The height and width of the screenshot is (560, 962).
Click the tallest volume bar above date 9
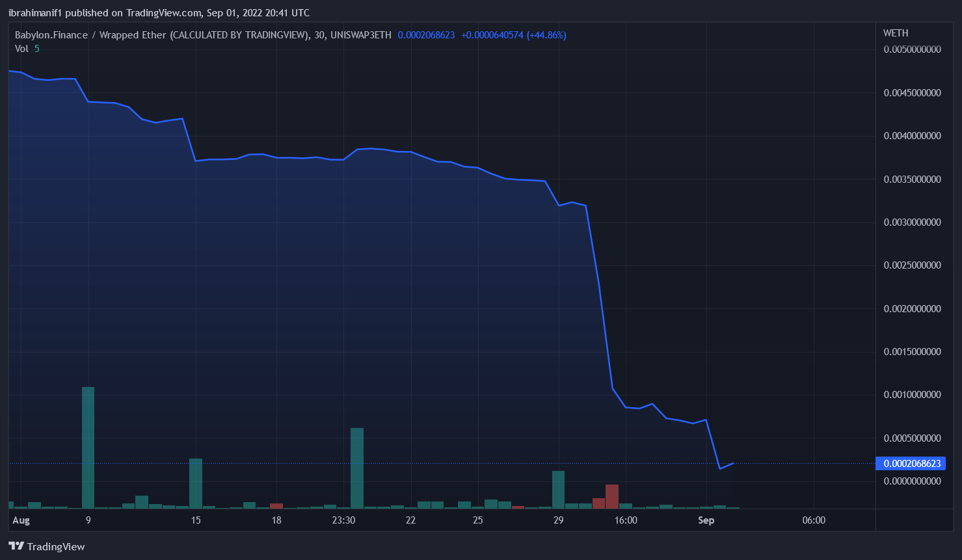pos(88,447)
